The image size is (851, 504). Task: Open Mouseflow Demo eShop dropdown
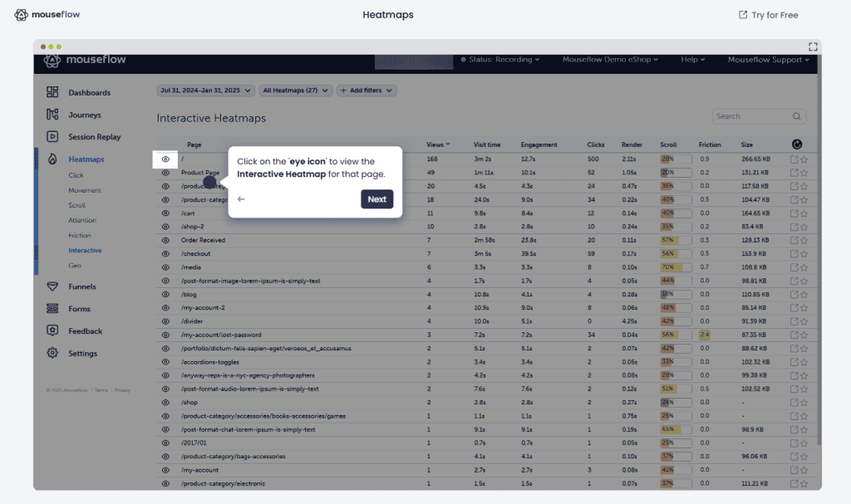(610, 60)
